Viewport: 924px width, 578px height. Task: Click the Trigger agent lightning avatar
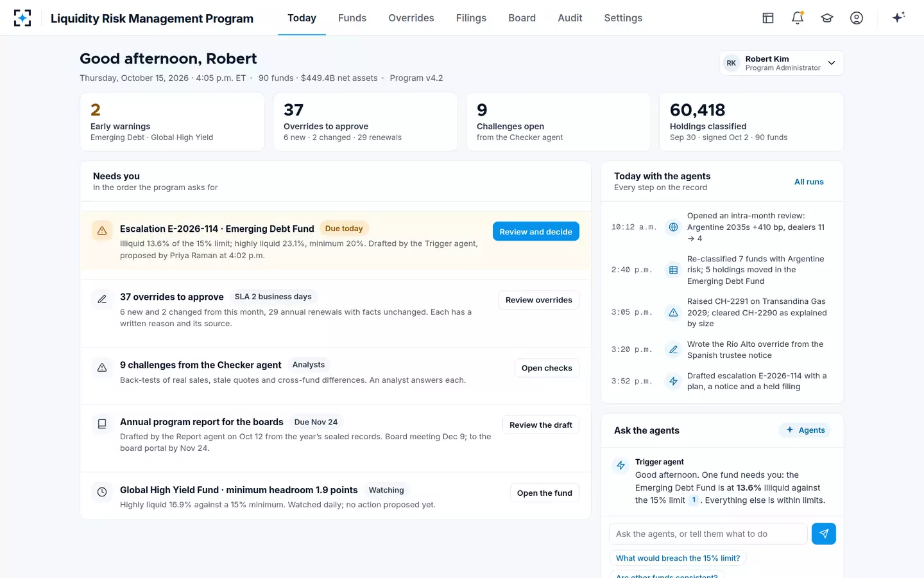pos(620,466)
